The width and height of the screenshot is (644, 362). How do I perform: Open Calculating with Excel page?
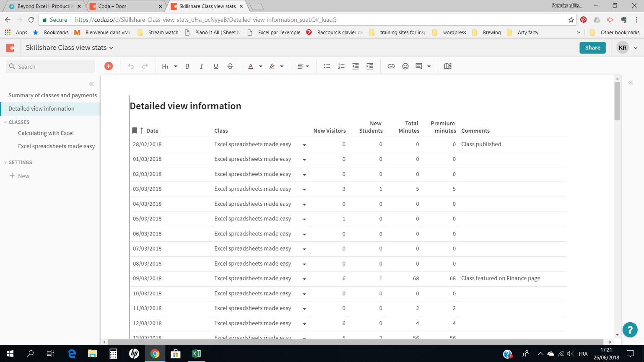coord(46,133)
